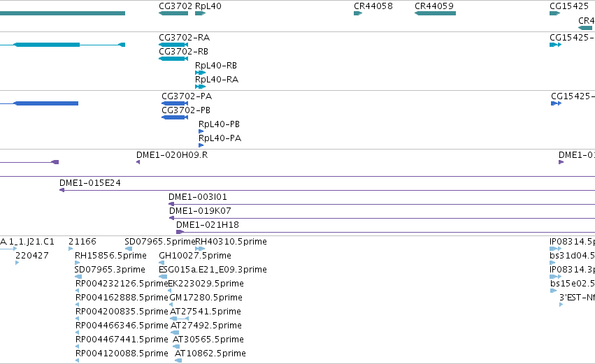This screenshot has width=595, height=364.
Task: Click the RpL40-RB transcript label
Action: coord(216,66)
